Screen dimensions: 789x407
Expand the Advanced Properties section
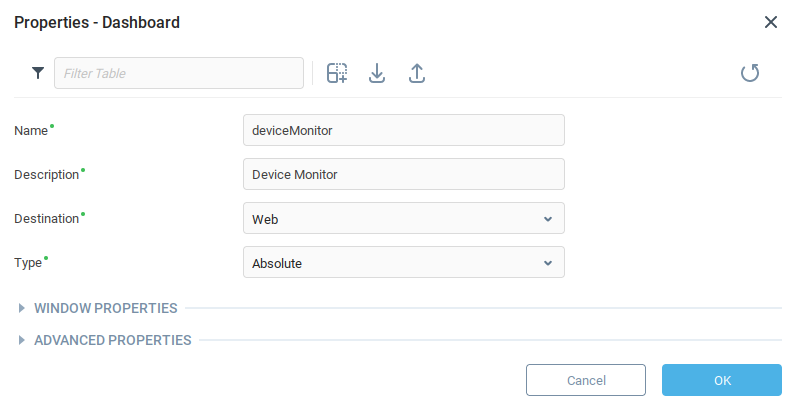click(112, 340)
